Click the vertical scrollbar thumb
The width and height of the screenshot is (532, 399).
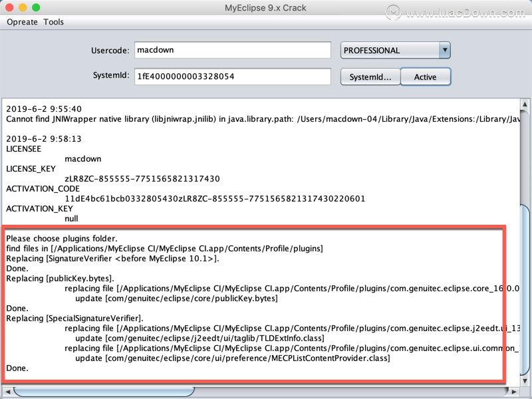coord(525,289)
